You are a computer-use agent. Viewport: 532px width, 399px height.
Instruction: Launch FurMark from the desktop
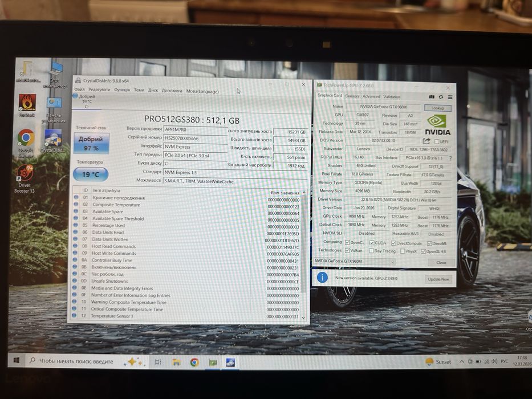click(x=27, y=106)
